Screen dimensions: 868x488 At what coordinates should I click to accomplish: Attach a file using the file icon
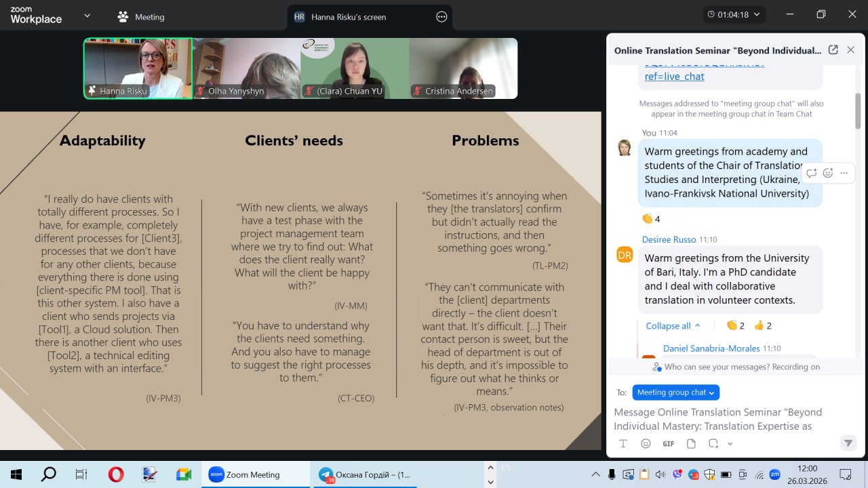pos(691,444)
